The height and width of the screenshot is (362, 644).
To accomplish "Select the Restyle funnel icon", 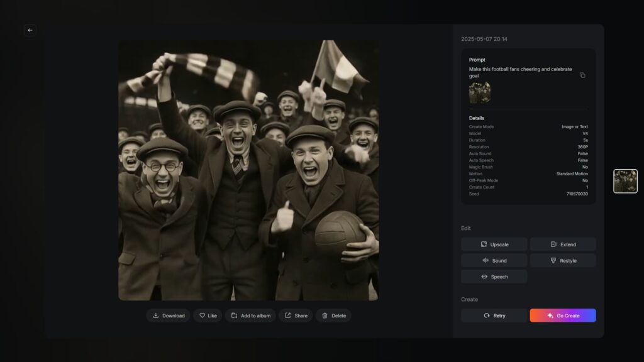I will click(553, 260).
